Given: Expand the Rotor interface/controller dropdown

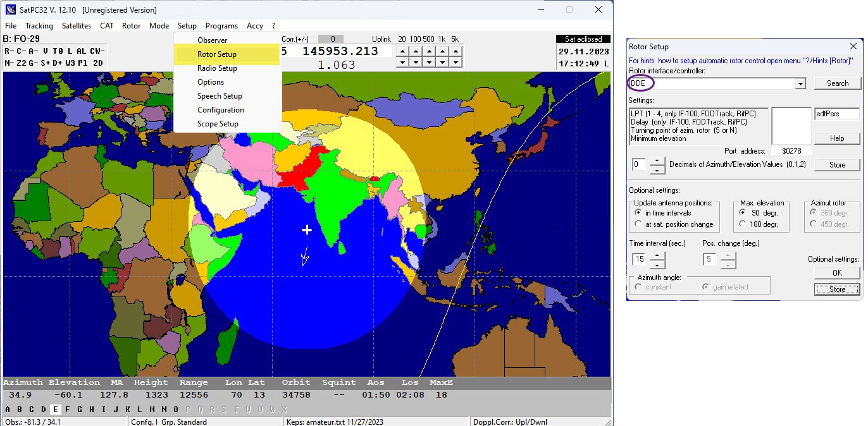Looking at the screenshot, I should (800, 84).
